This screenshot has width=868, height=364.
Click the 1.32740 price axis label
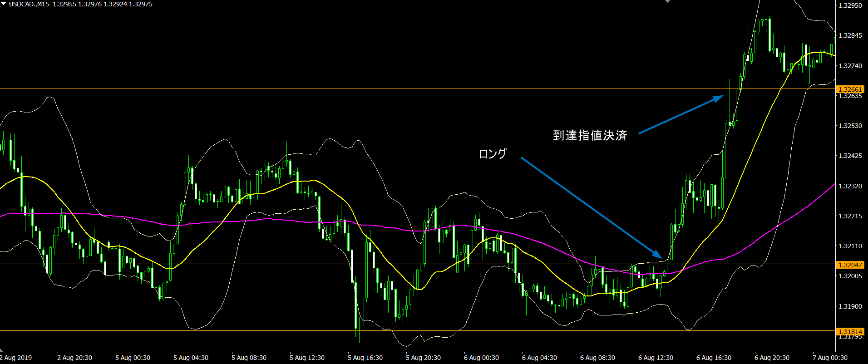(x=850, y=66)
